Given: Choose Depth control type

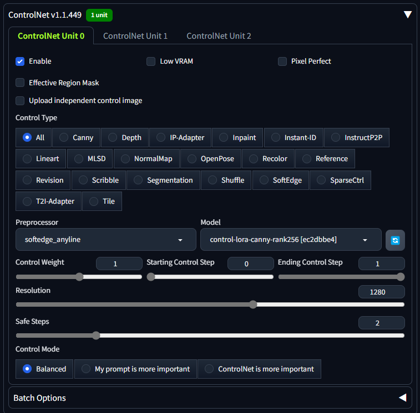Looking at the screenshot, I should coord(125,137).
